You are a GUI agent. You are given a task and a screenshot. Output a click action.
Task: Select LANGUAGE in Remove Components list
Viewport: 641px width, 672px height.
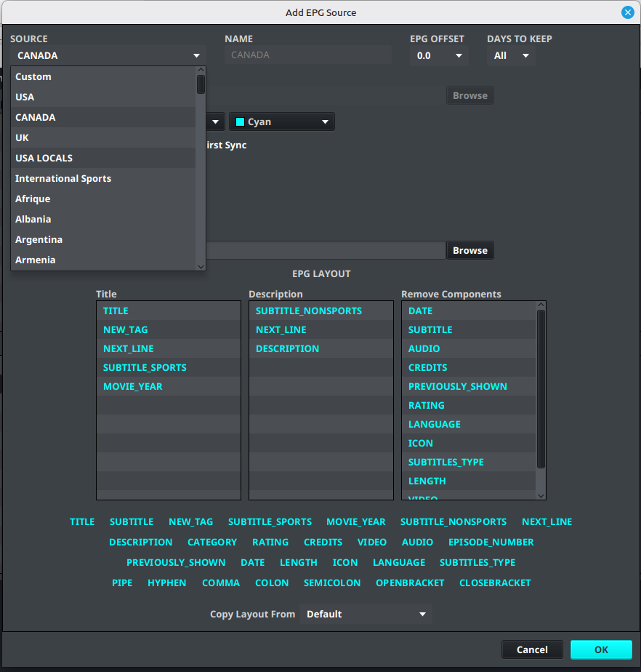point(469,424)
